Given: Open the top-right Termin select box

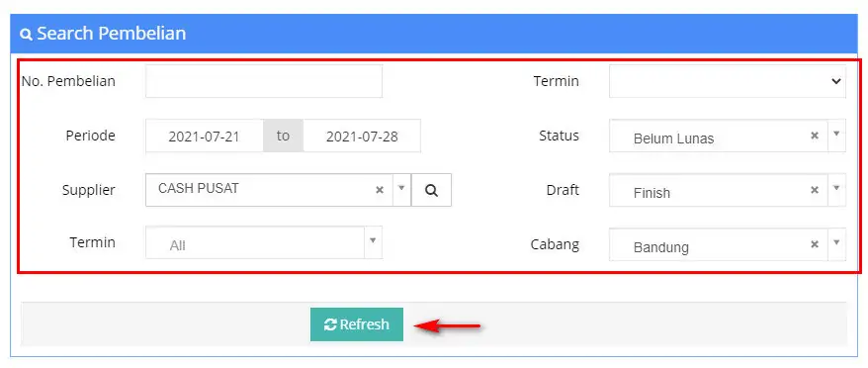Looking at the screenshot, I should 728,81.
